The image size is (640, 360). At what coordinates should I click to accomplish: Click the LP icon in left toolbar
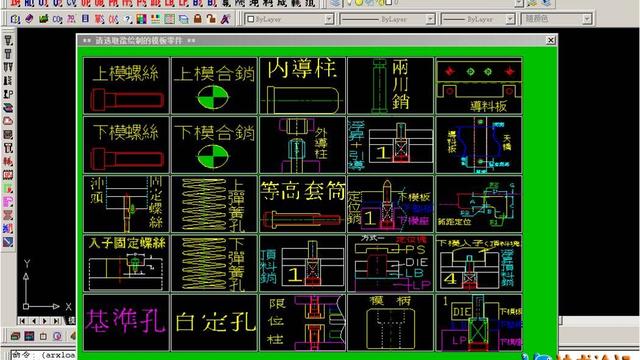(8, 94)
